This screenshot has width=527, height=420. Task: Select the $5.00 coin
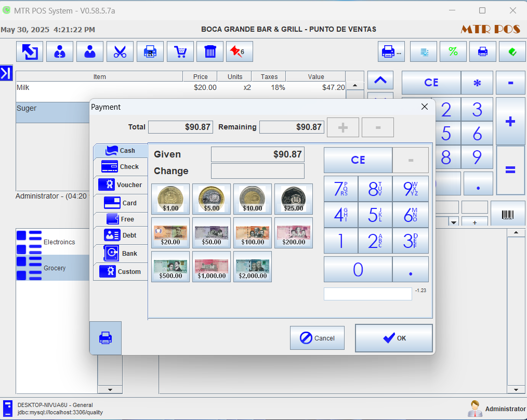(x=212, y=199)
